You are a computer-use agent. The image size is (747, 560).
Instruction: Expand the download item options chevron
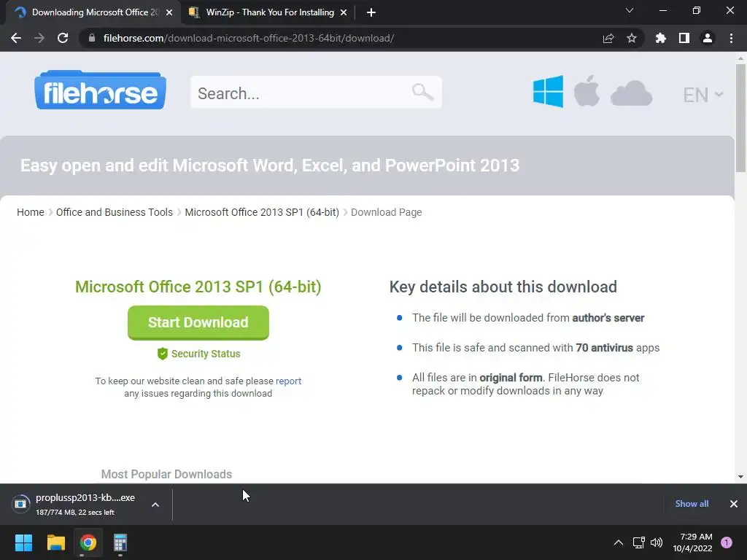[x=155, y=505]
